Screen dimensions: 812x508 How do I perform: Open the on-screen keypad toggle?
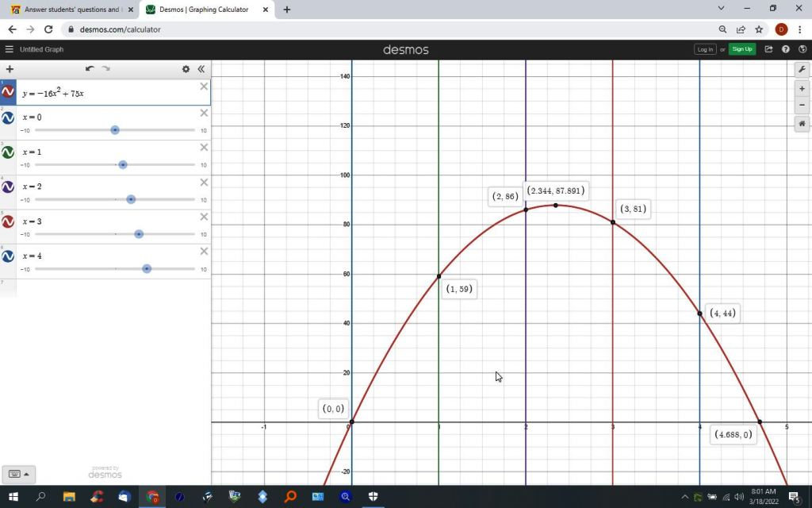(x=19, y=475)
